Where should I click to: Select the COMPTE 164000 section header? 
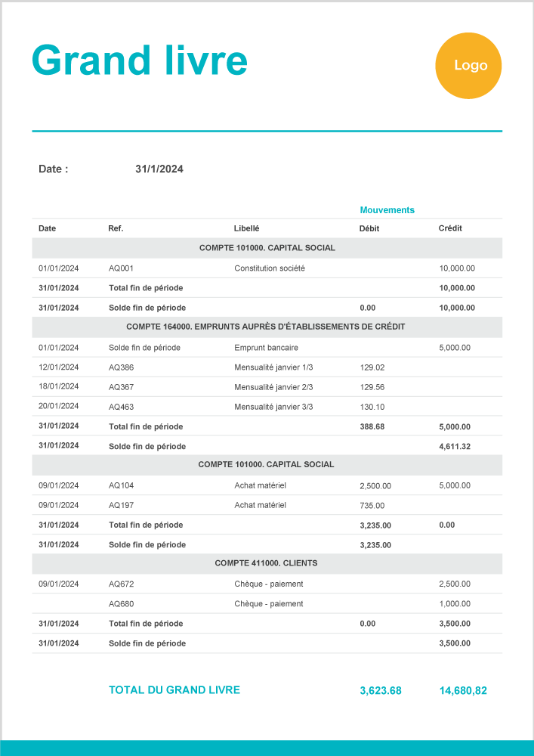click(x=266, y=327)
